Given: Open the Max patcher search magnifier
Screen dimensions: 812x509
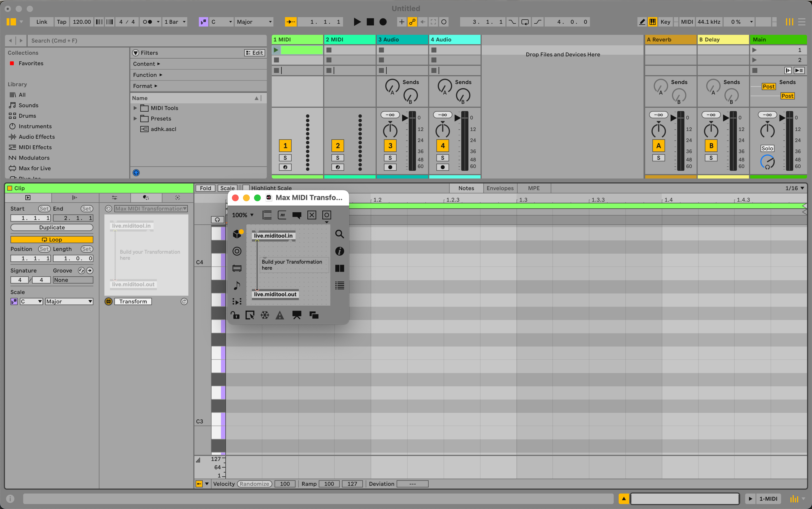Looking at the screenshot, I should tap(339, 234).
